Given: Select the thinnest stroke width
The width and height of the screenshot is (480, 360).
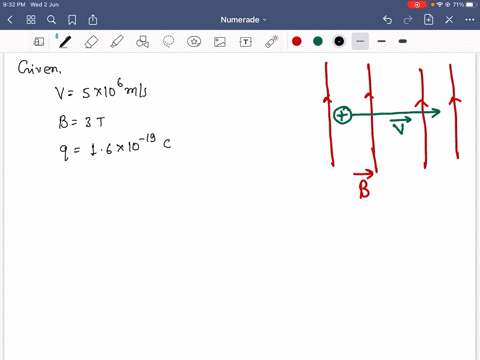Looking at the screenshot, I should click(360, 41).
